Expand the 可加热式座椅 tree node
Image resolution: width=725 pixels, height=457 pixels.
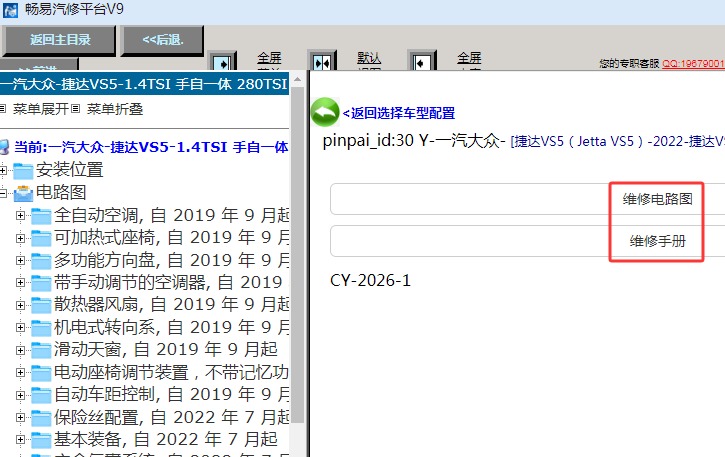(x=20, y=238)
